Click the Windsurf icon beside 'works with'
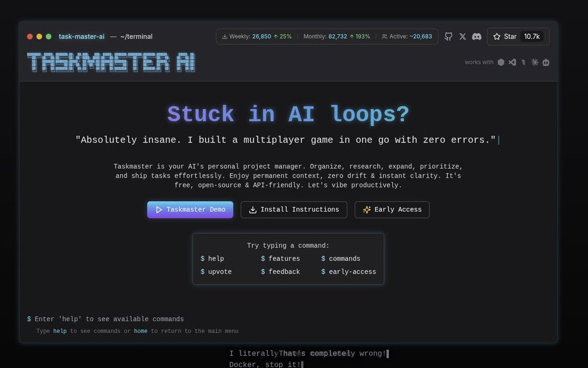588x368 pixels. pyautogui.click(x=523, y=63)
